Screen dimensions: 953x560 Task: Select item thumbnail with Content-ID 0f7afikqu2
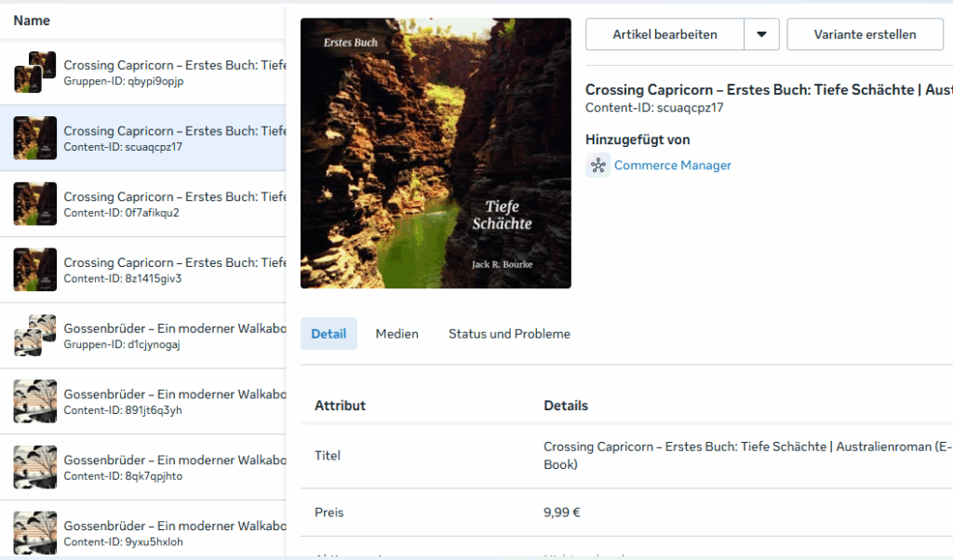click(x=34, y=204)
